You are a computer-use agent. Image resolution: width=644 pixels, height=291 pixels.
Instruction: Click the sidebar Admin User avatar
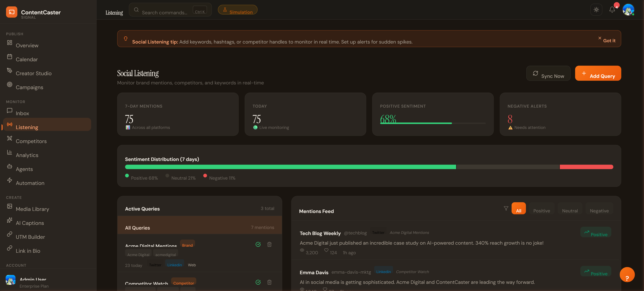point(11,280)
